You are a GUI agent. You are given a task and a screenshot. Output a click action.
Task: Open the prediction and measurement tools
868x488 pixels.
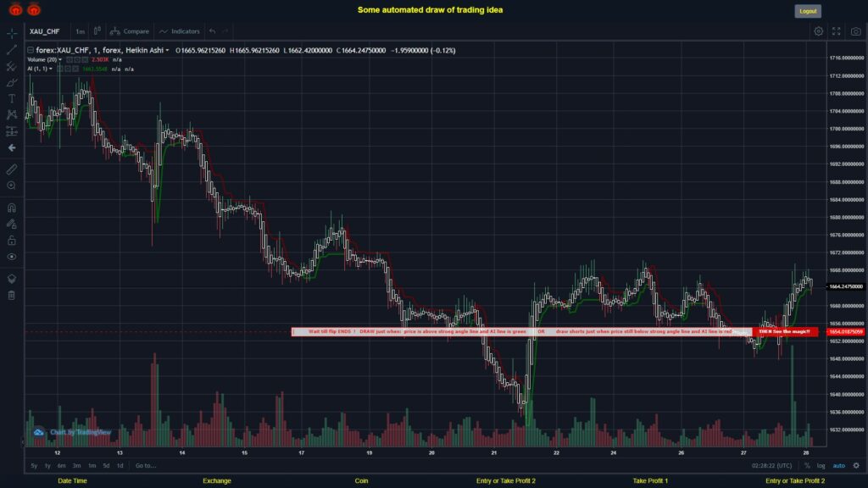click(x=12, y=131)
